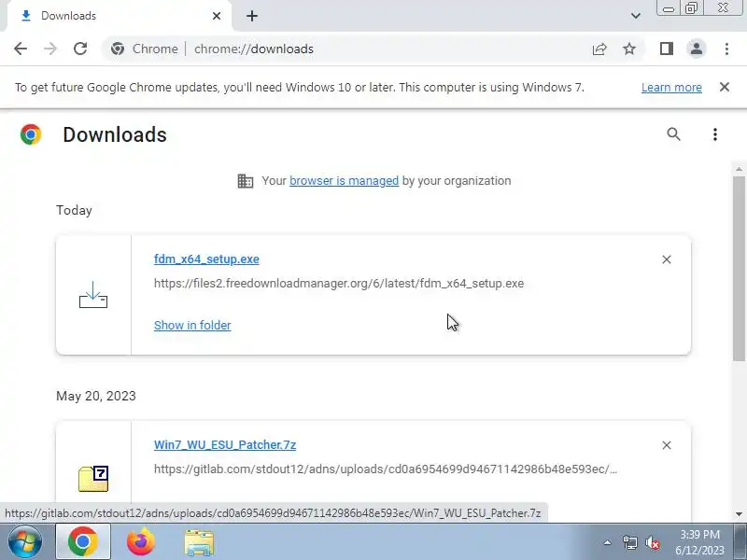Click the share this page icon
This screenshot has width=747, height=560.
click(x=599, y=49)
